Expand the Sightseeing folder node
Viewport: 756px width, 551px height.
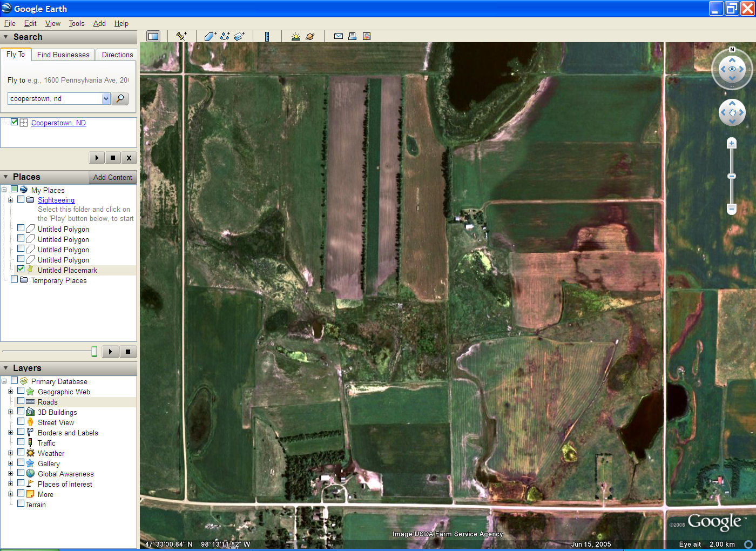tap(10, 200)
